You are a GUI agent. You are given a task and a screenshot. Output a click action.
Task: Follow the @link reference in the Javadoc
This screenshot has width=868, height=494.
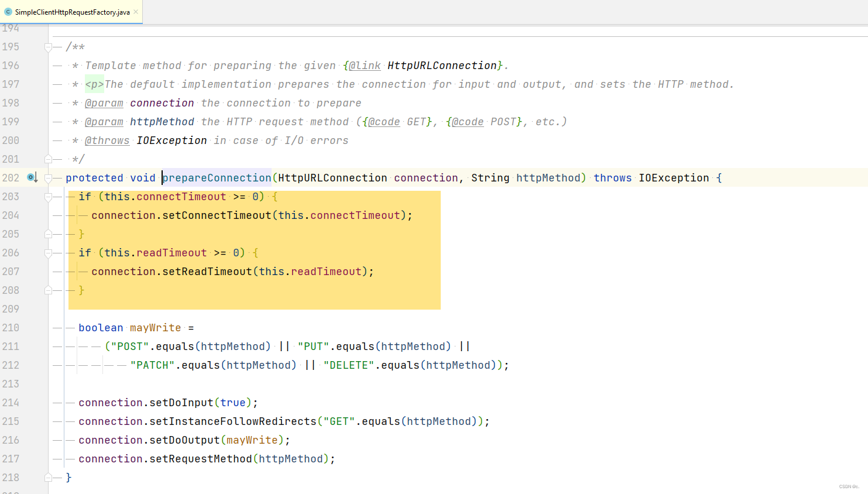365,66
